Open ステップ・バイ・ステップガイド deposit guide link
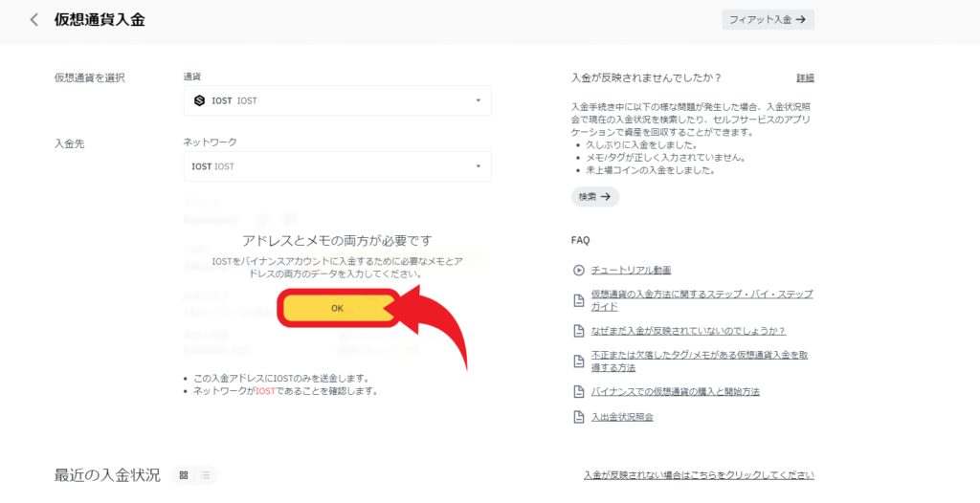 click(702, 300)
